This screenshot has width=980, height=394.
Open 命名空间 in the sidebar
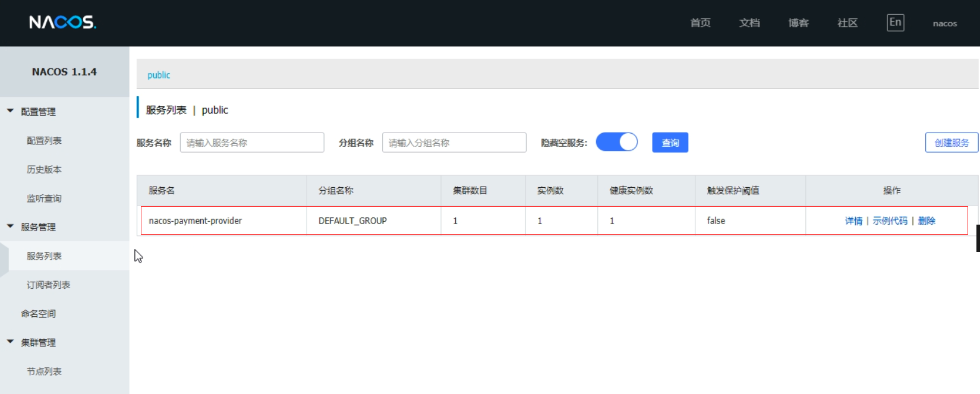[x=38, y=314]
